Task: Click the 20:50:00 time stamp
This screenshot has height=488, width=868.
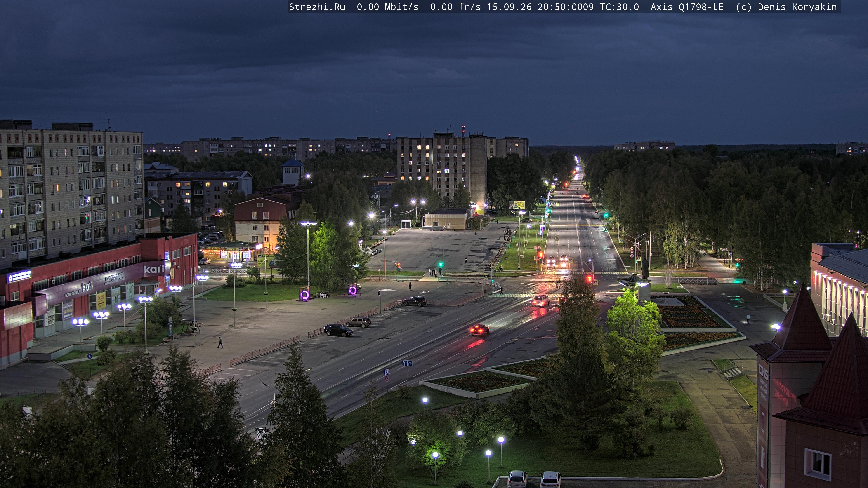Action: click(560, 7)
